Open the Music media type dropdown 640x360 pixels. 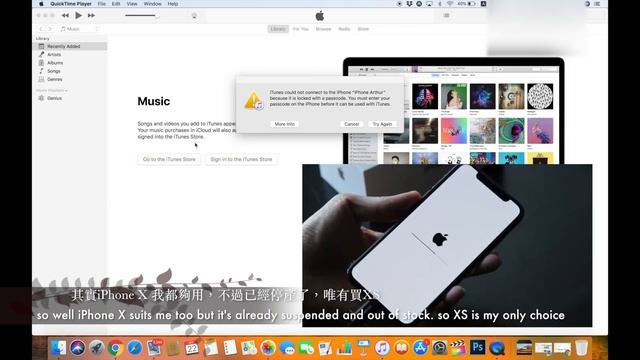click(x=80, y=29)
